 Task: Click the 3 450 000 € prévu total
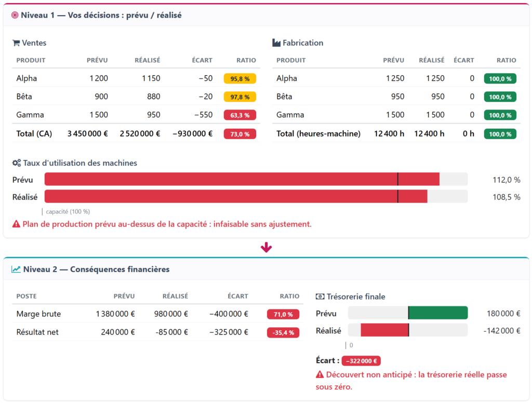click(87, 133)
